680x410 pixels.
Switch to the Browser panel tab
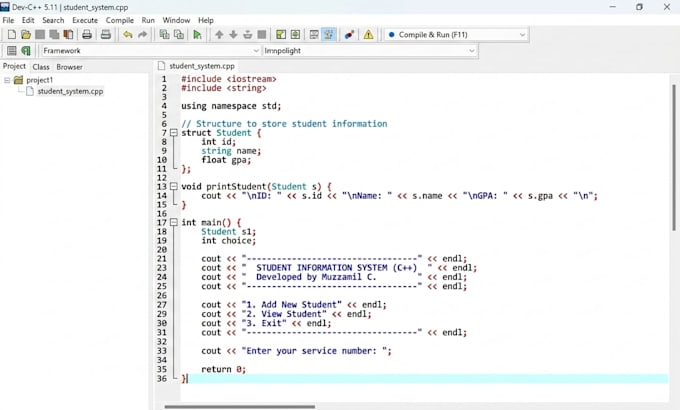(69, 67)
